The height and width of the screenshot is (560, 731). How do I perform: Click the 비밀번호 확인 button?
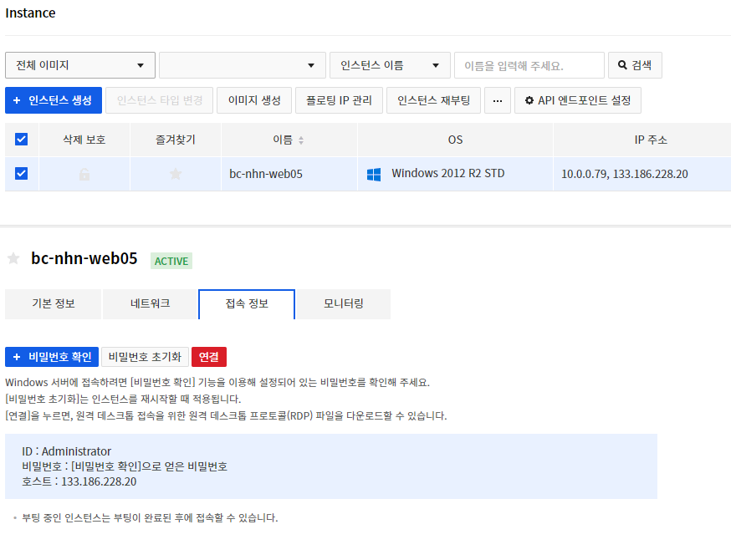click(51, 357)
